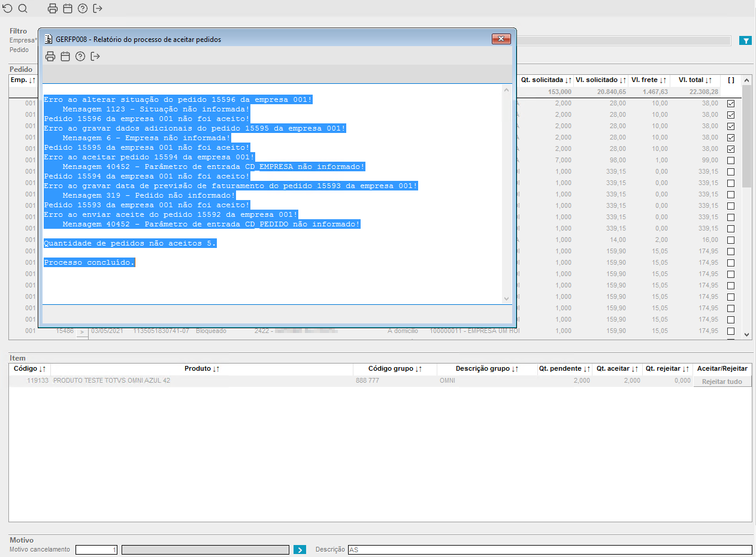Click the Rejeitar tudo button
The width and height of the screenshot is (756, 557).
722,382
